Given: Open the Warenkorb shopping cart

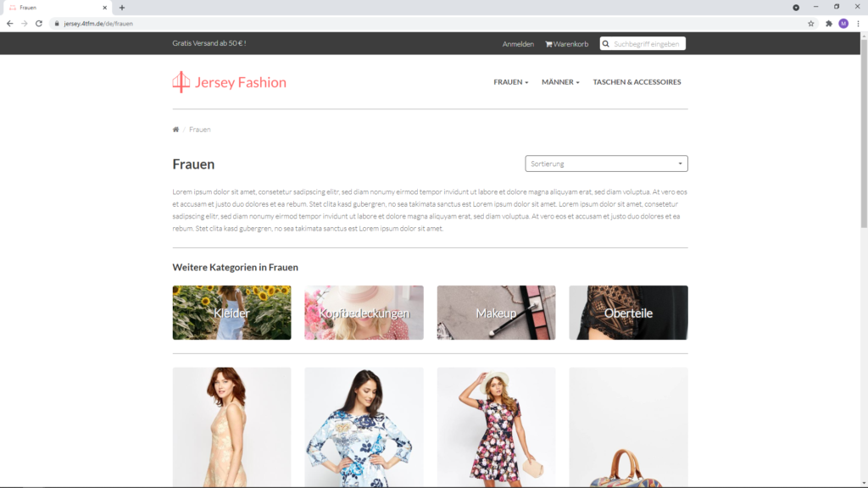Looking at the screenshot, I should point(566,43).
